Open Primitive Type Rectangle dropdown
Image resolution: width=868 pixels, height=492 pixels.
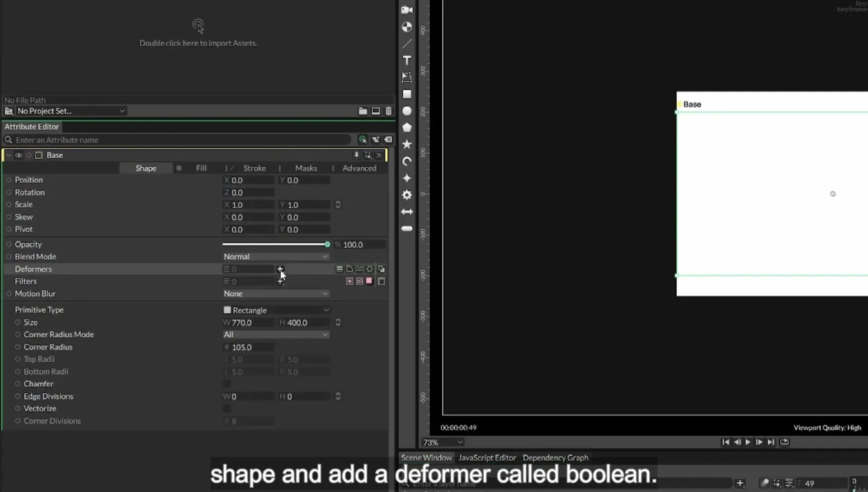[x=276, y=310]
